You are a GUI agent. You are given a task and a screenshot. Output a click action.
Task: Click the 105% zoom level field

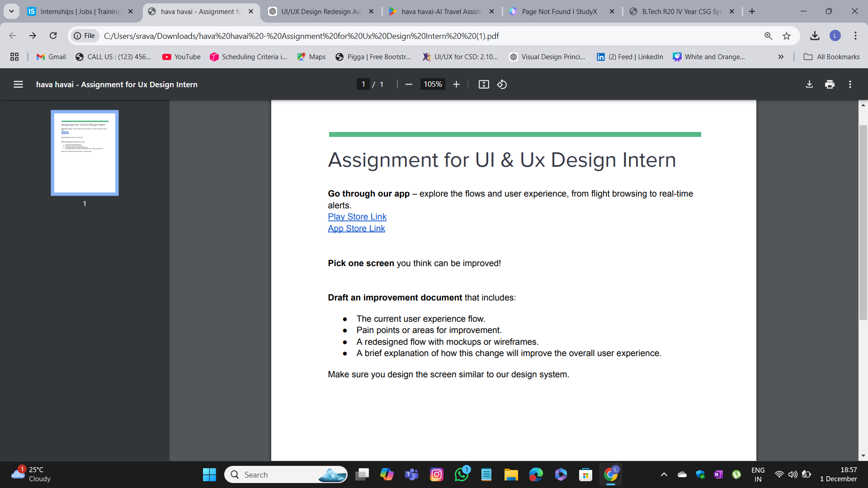(433, 84)
